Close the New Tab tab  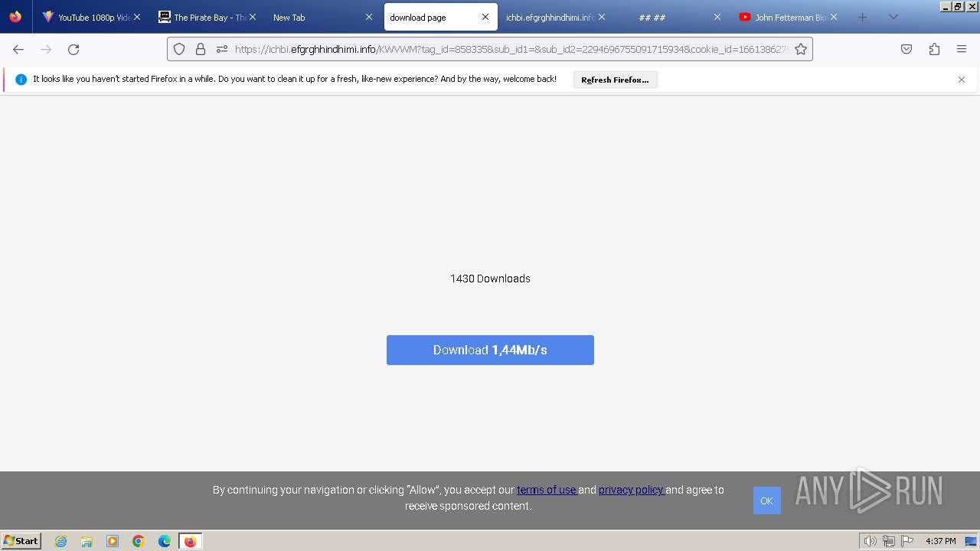point(369,17)
